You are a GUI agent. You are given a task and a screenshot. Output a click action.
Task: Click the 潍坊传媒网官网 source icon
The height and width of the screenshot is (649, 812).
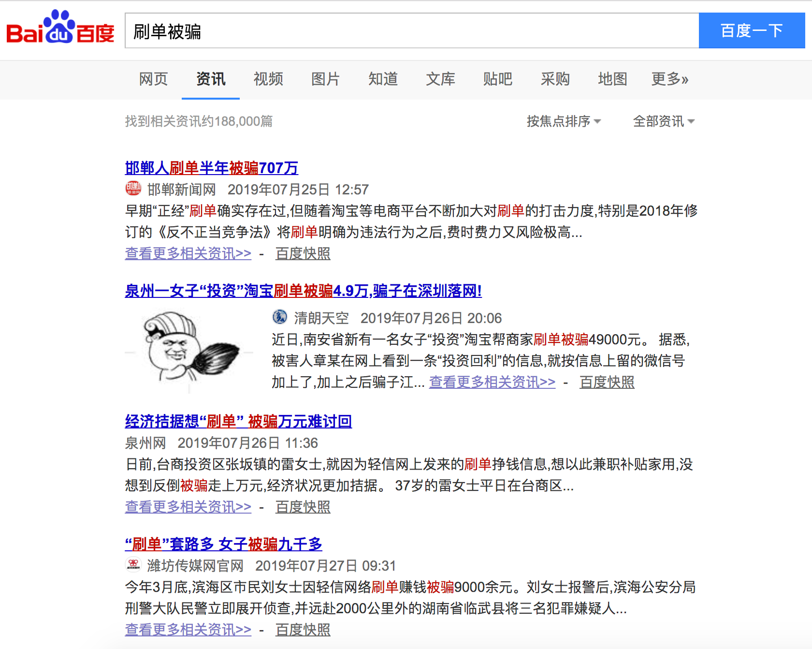pos(133,565)
